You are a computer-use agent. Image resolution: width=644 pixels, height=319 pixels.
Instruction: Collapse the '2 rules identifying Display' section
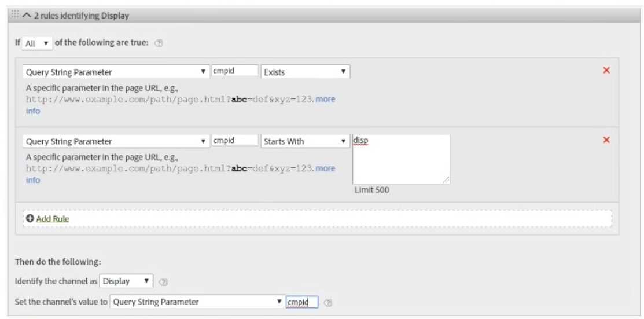27,16
